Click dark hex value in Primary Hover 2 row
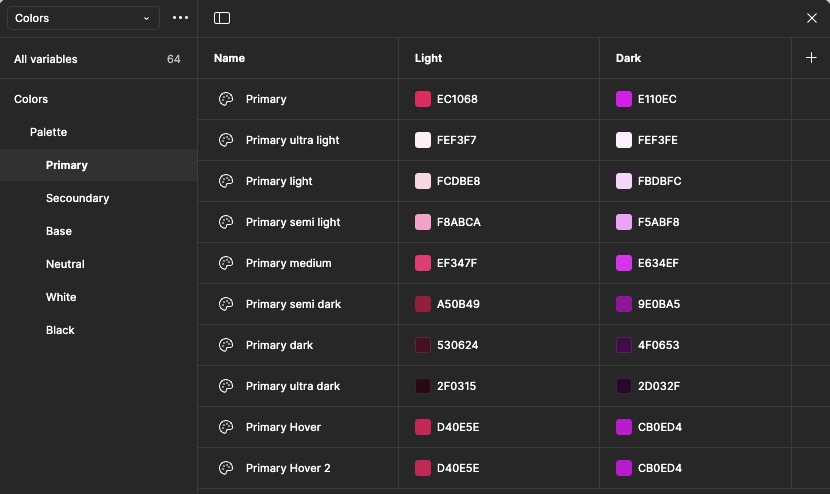 (x=660, y=468)
